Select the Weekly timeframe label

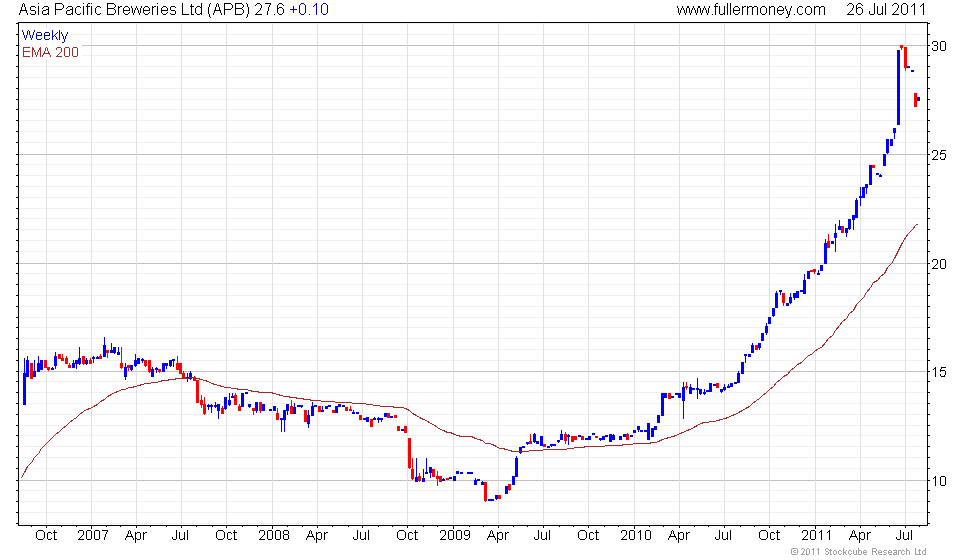click(44, 35)
